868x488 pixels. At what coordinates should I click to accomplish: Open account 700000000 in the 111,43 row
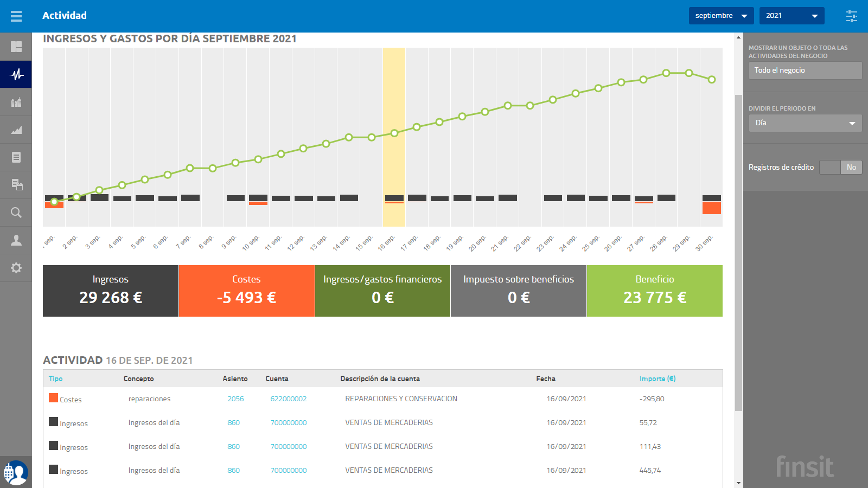tap(289, 446)
